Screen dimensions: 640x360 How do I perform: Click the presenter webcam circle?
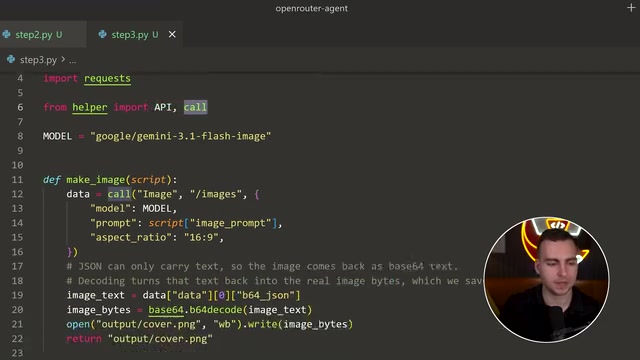(546, 280)
